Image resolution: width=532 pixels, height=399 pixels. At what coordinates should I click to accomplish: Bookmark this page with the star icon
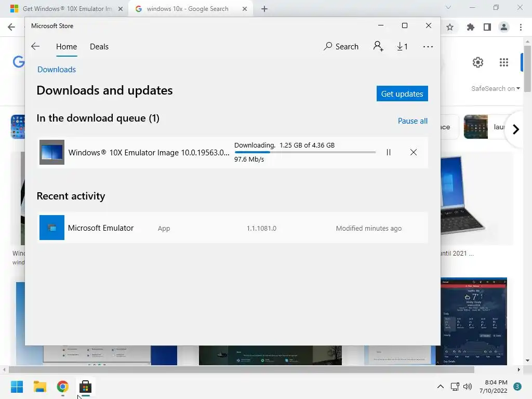450,27
